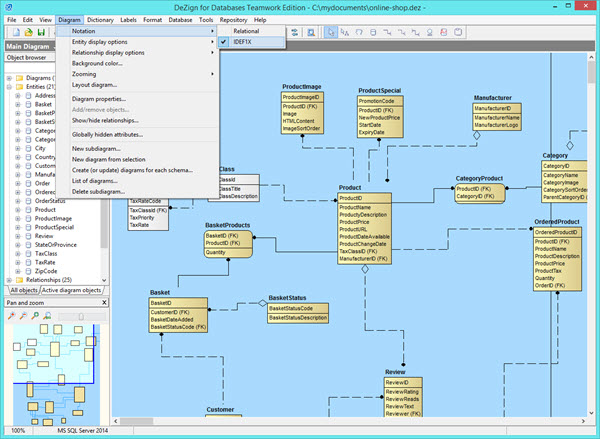
Task: Click the toolbar icon left of the find icon
Action: (x=294, y=33)
